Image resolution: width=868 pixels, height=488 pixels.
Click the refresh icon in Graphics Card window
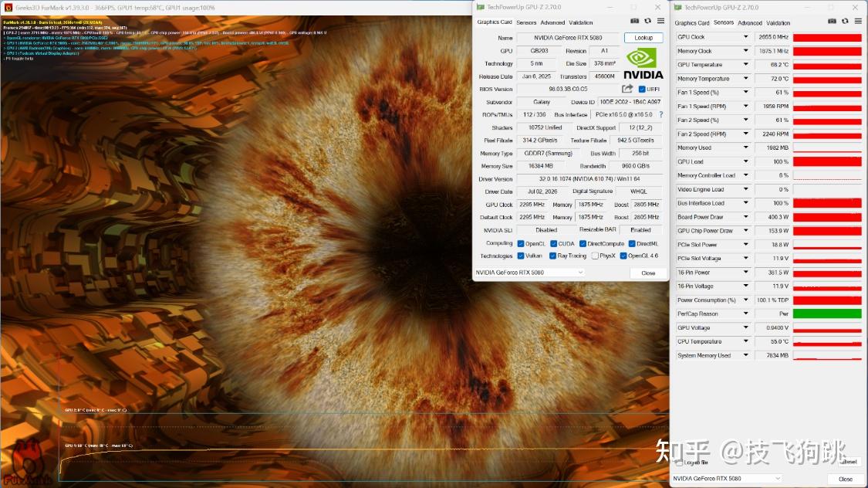pyautogui.click(x=647, y=21)
